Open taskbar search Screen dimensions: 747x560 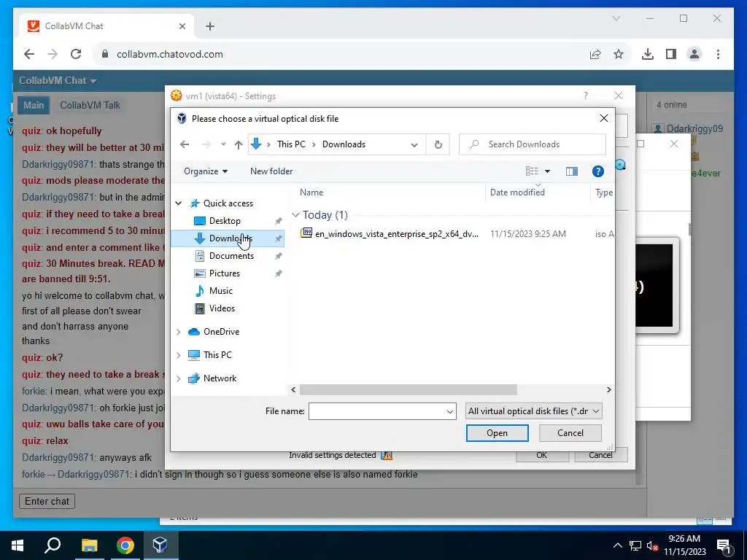click(x=53, y=545)
